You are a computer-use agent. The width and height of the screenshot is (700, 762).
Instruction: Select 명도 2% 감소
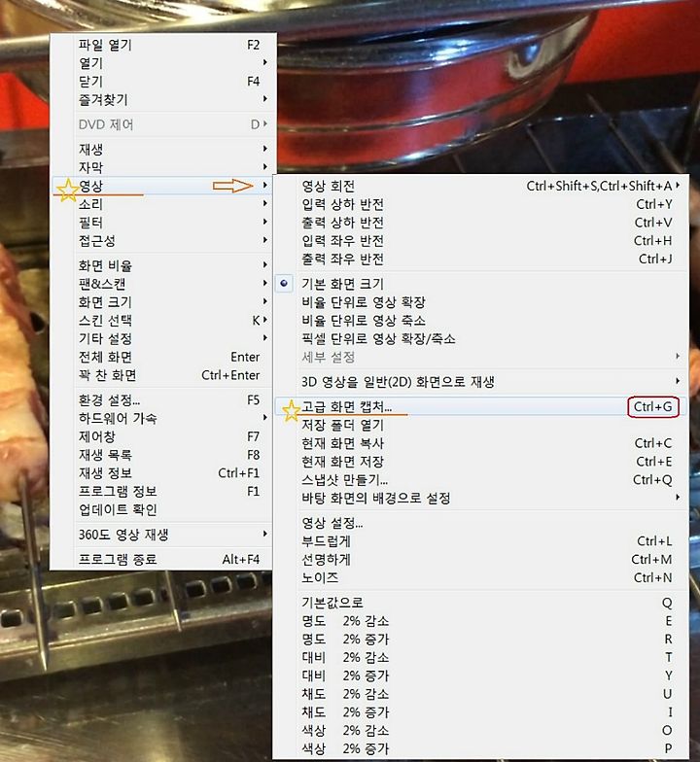pos(480,620)
